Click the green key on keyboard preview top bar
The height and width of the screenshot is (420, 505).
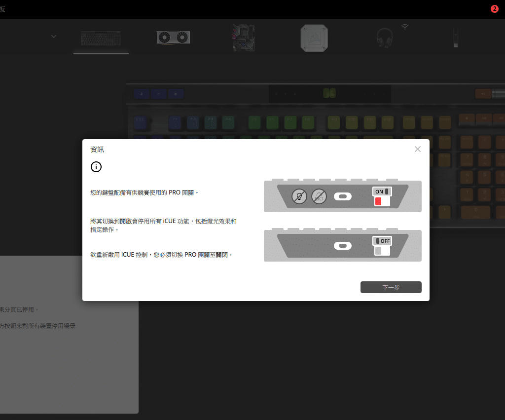pyautogui.click(x=329, y=93)
